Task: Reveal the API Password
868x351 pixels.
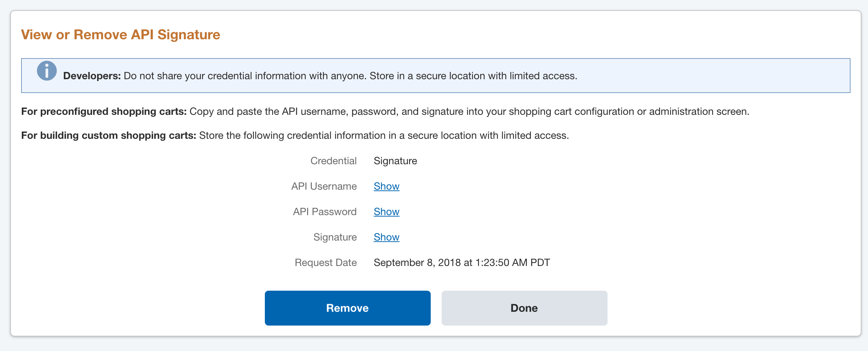Action: pos(386,212)
